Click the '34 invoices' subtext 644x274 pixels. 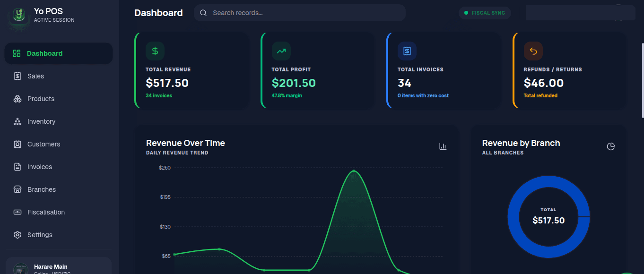[x=159, y=95]
